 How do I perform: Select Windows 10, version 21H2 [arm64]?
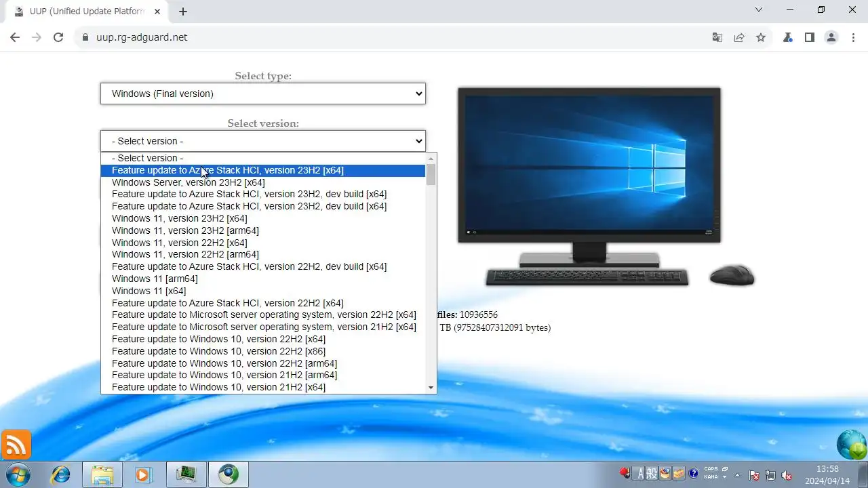(263, 375)
